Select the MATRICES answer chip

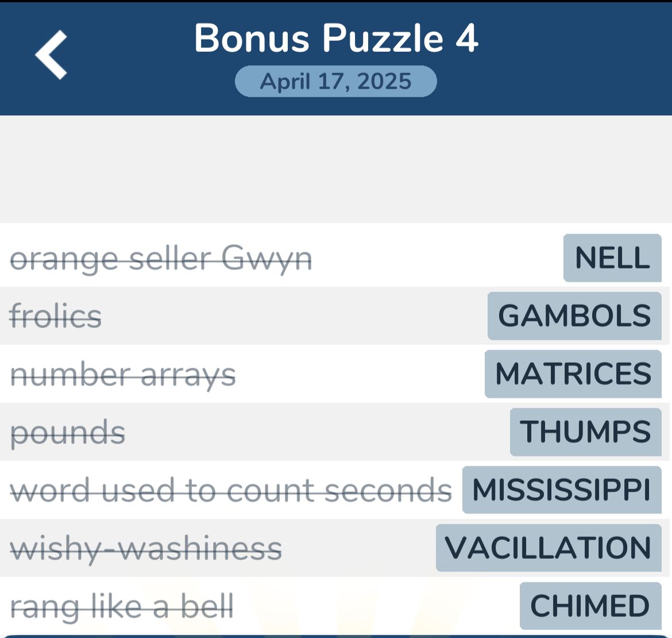click(573, 375)
